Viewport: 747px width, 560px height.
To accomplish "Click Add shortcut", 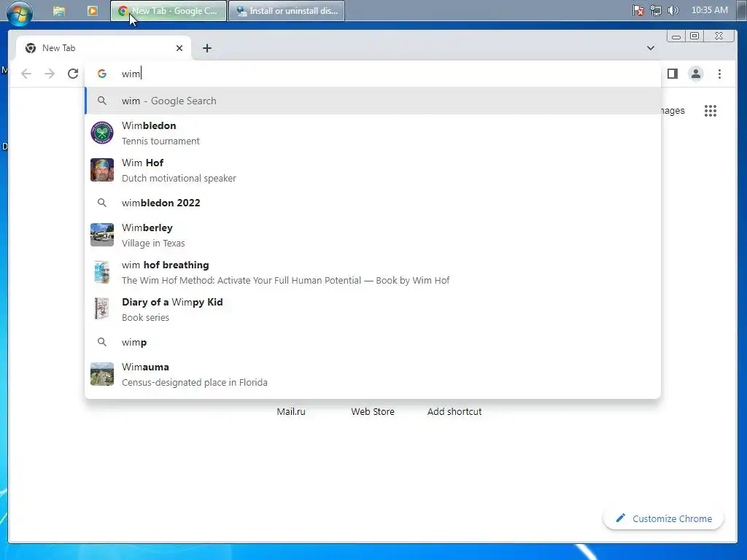I will [x=454, y=411].
